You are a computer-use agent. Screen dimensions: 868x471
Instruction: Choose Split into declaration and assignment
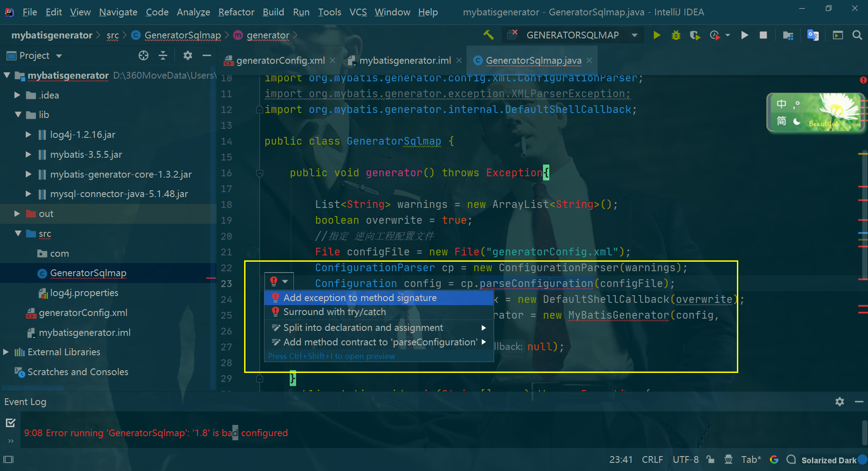[379, 328]
